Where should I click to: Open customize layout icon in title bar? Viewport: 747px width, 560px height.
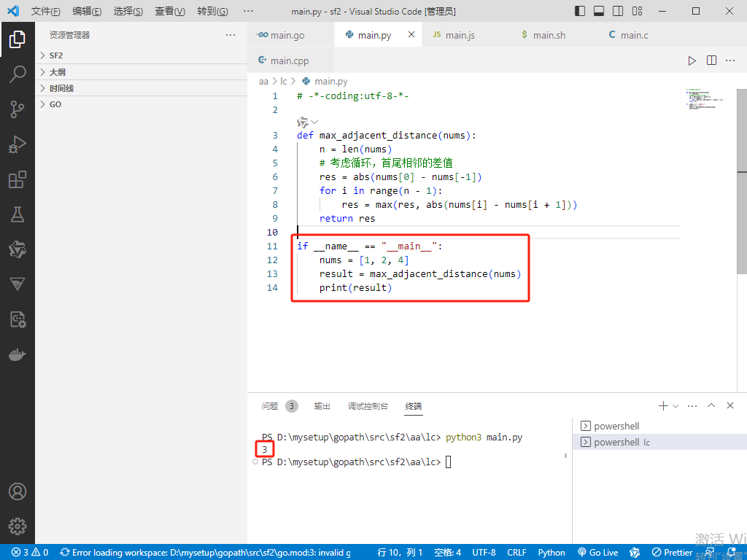coord(637,11)
